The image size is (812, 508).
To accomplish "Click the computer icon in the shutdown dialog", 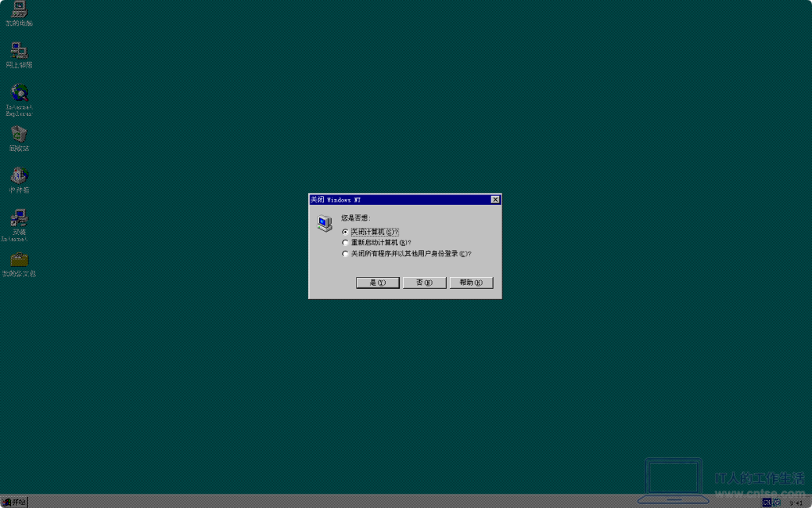I will coord(325,223).
